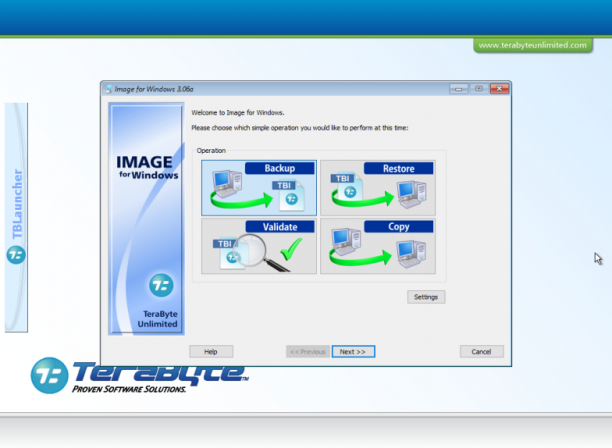Open the Settings dialog
Screen dimensions: 612x448
coord(426,297)
